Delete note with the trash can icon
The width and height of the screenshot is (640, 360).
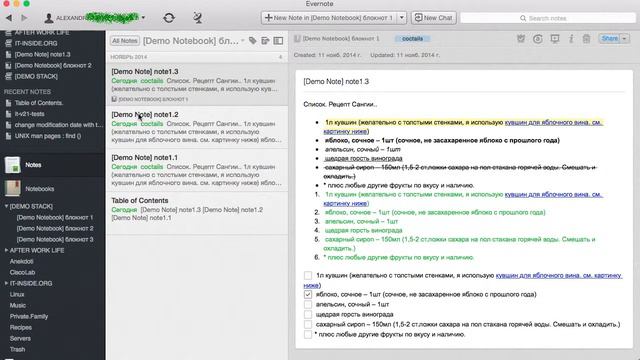(x=587, y=39)
